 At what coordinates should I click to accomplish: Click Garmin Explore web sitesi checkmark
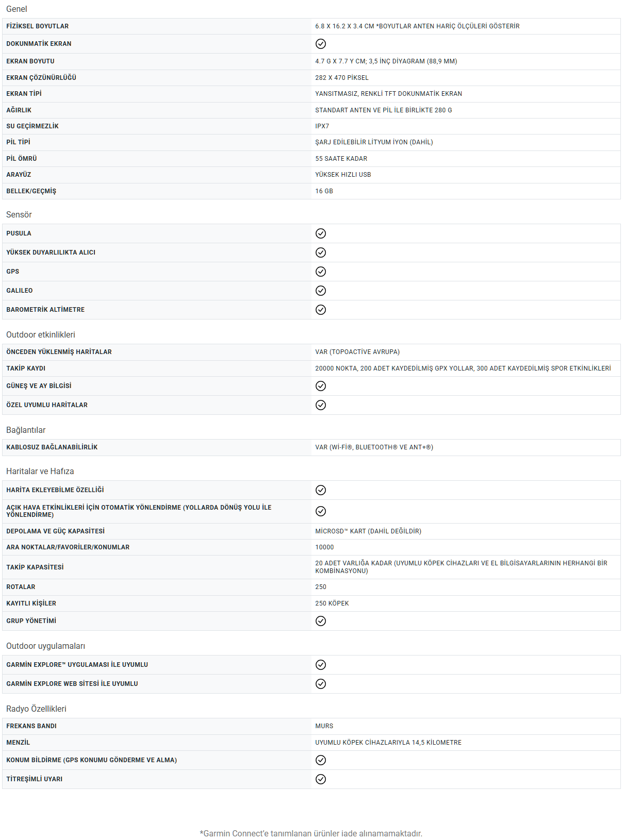321,684
